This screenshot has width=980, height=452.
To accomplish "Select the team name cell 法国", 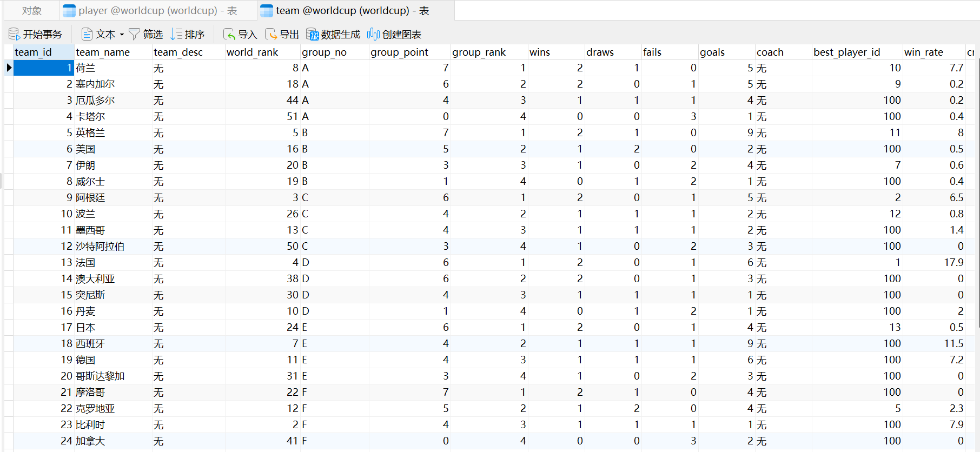I will coord(113,262).
